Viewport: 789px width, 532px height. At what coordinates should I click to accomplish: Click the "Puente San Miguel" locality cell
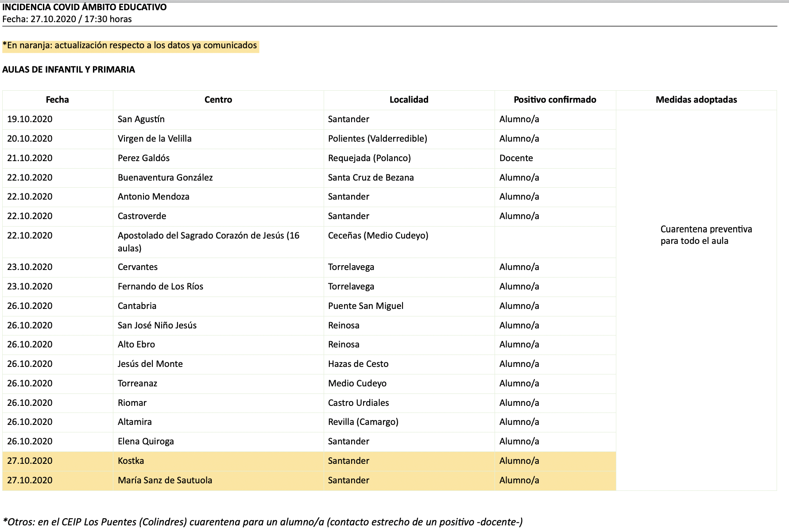[365, 306]
